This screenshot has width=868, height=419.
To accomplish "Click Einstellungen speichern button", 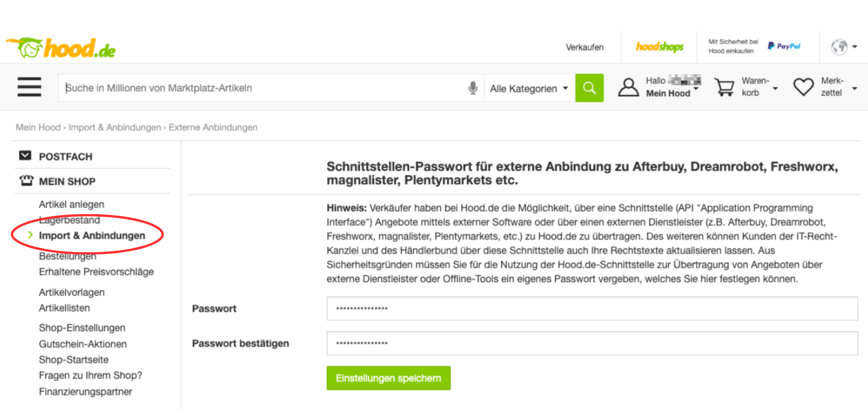I will coord(388,378).
